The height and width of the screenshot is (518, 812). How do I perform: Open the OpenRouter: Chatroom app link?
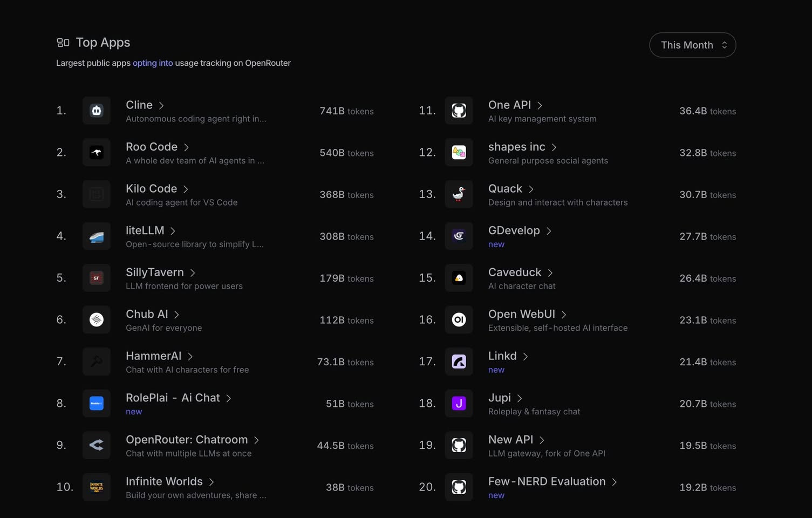point(186,440)
